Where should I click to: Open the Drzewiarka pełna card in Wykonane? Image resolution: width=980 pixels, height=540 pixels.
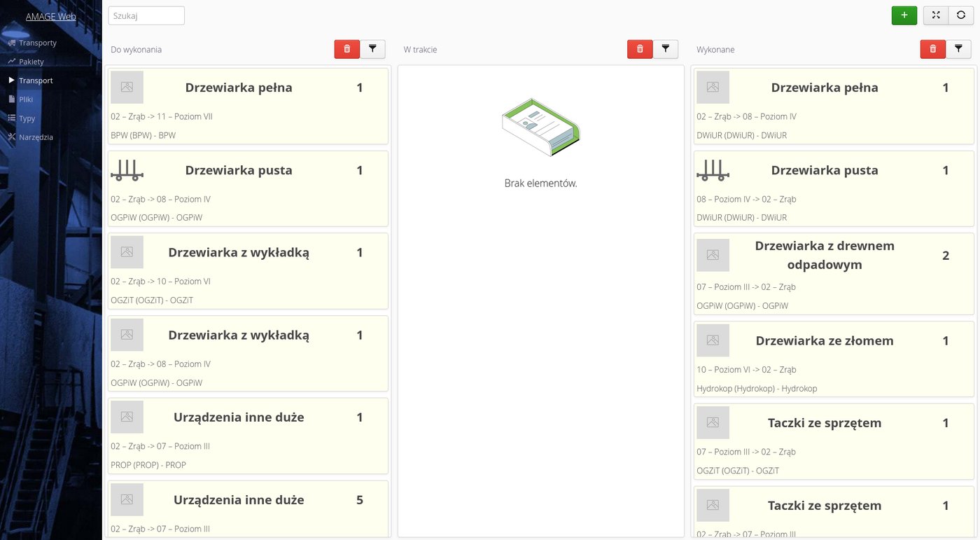[x=834, y=106]
